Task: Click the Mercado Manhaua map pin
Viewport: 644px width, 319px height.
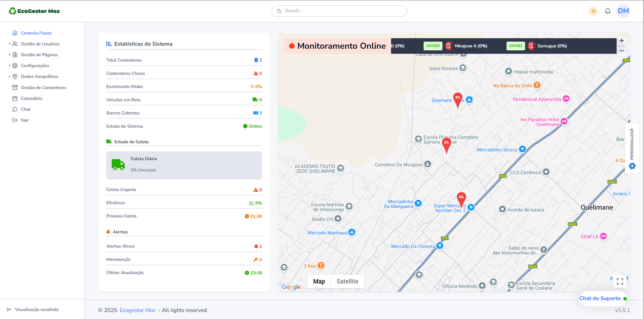Action: pos(352,232)
